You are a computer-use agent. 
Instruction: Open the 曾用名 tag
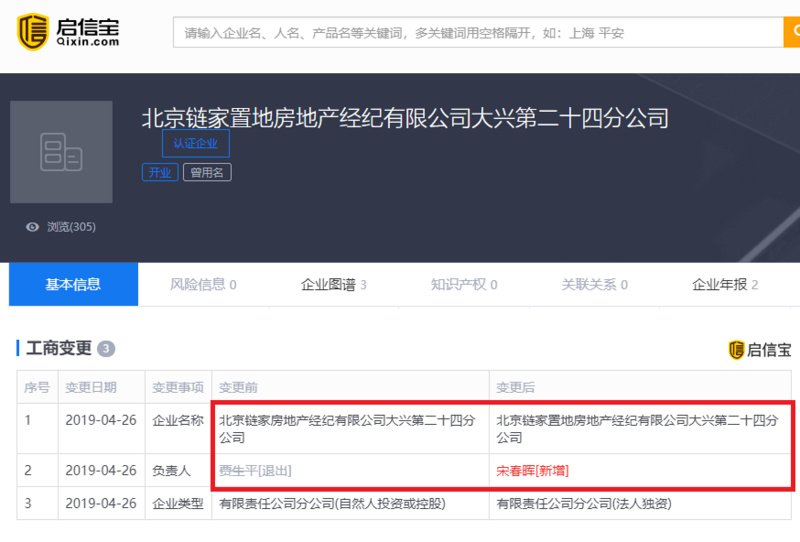point(207,173)
